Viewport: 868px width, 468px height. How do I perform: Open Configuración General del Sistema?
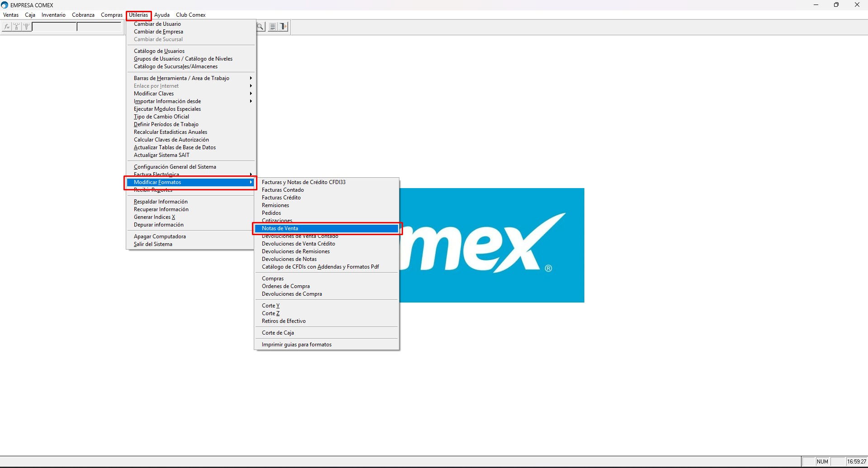click(x=191, y=167)
